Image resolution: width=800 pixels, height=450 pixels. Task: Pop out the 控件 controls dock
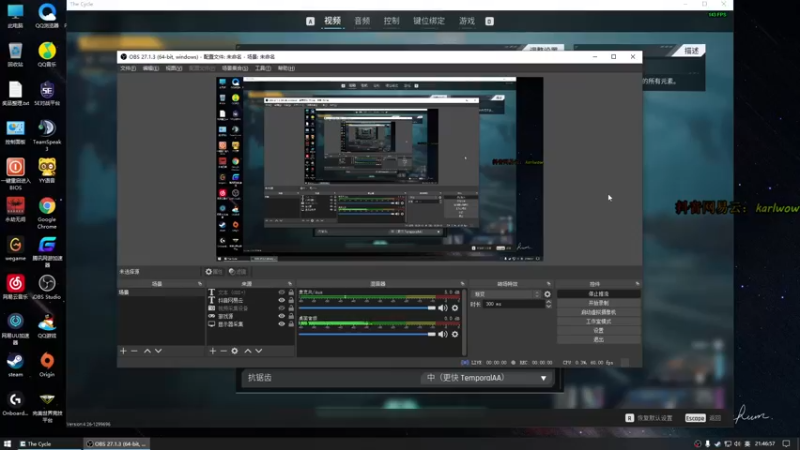(637, 284)
